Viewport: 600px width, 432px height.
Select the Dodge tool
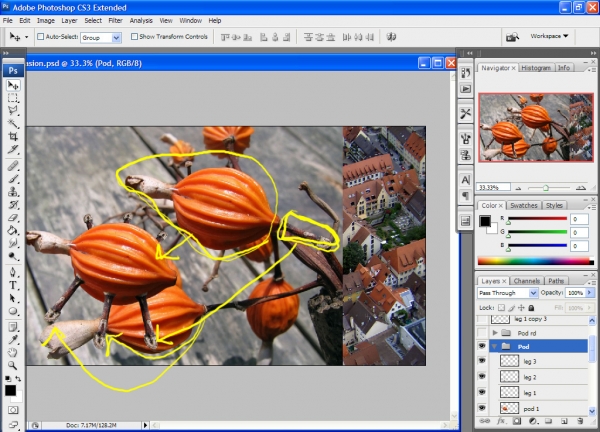click(x=13, y=256)
